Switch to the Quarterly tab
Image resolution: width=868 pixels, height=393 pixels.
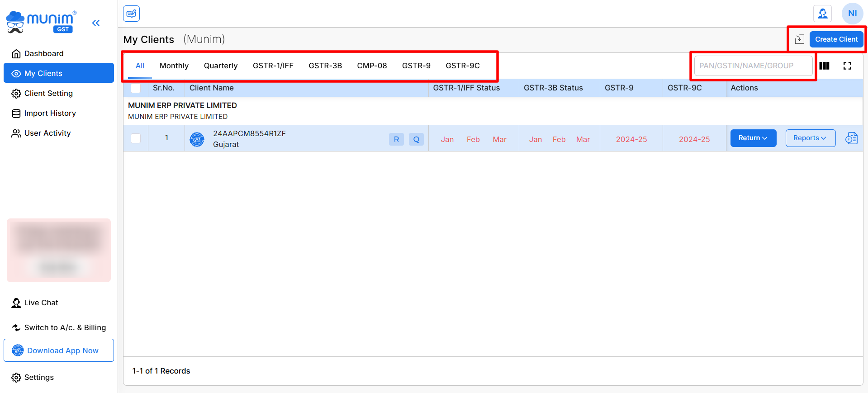[x=220, y=66]
